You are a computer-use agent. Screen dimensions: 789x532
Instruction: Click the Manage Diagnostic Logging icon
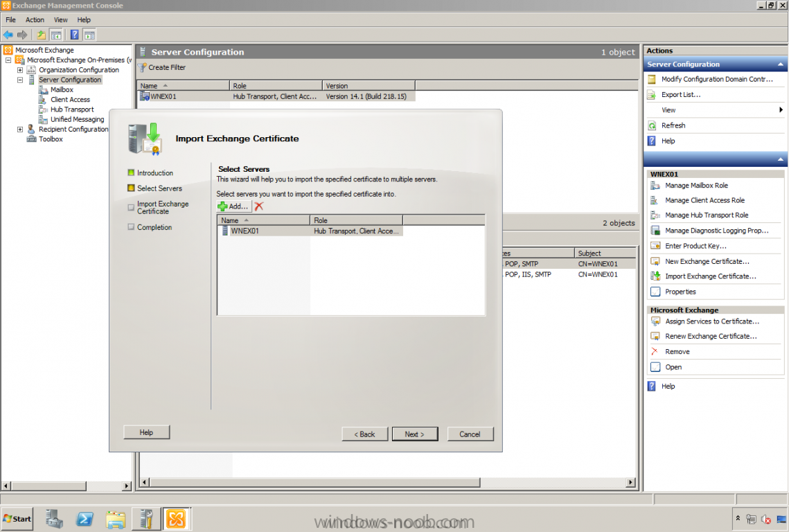[655, 231]
